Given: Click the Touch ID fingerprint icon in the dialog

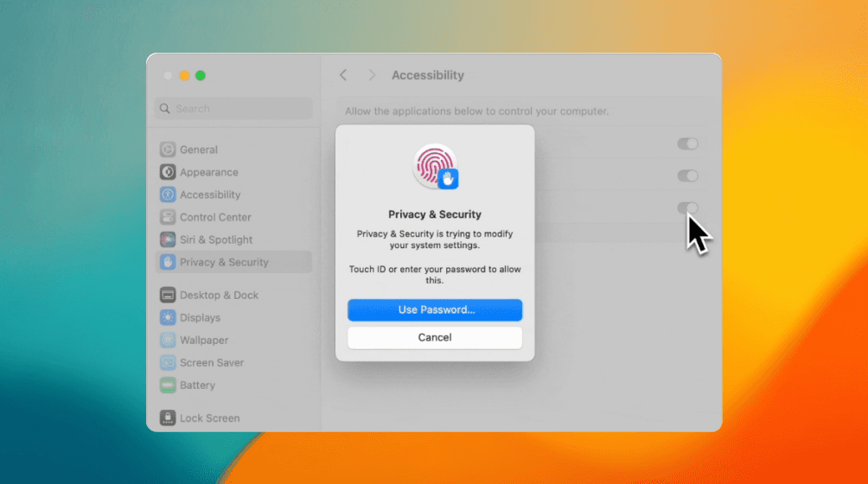Looking at the screenshot, I should [435, 167].
